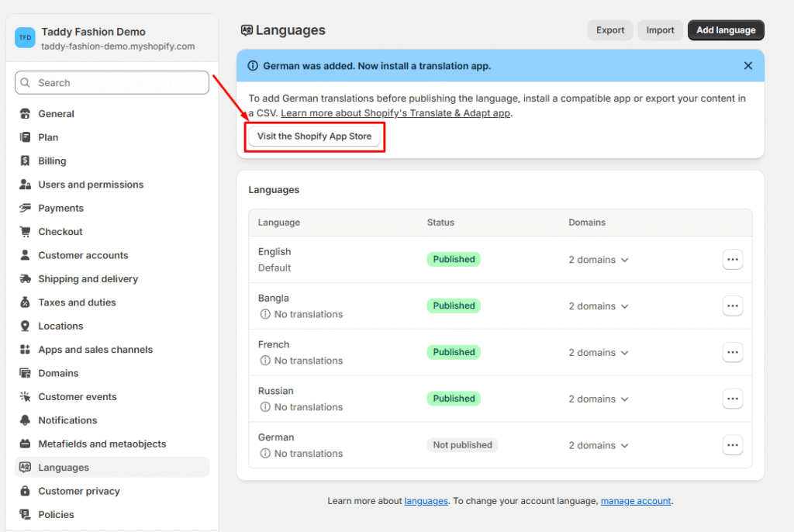
Task: Click the Customer privacy lock icon
Action: click(25, 491)
